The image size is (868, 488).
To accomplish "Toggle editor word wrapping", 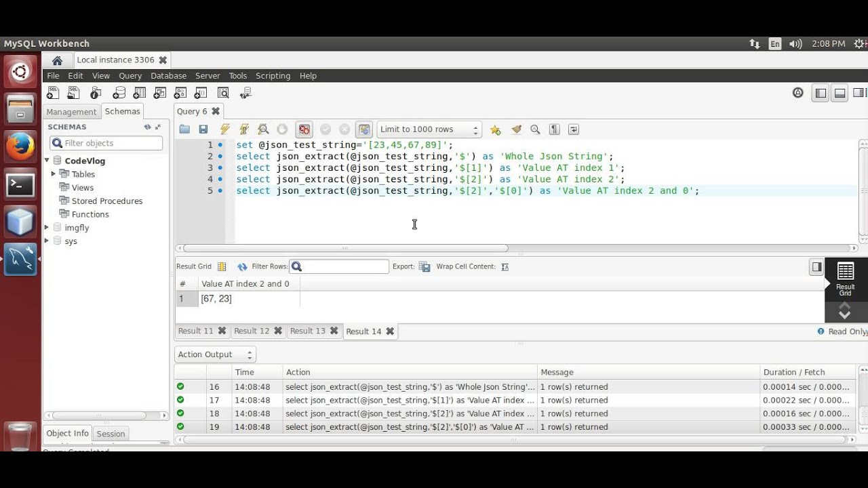I will (574, 129).
